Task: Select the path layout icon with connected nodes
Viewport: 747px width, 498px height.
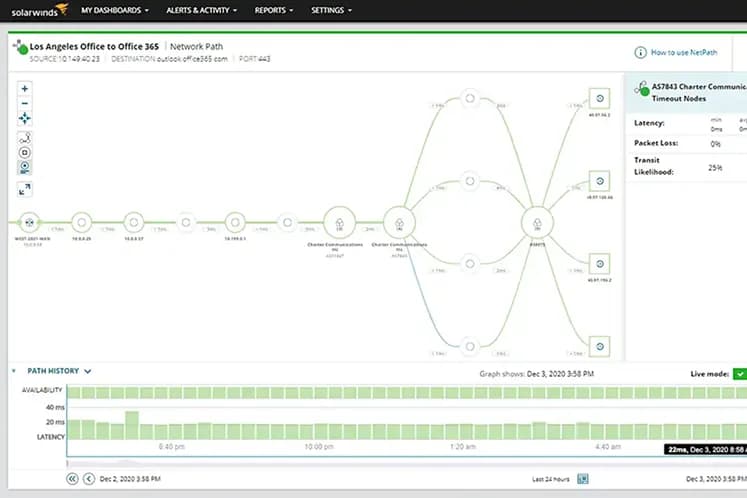Action: click(x=25, y=138)
